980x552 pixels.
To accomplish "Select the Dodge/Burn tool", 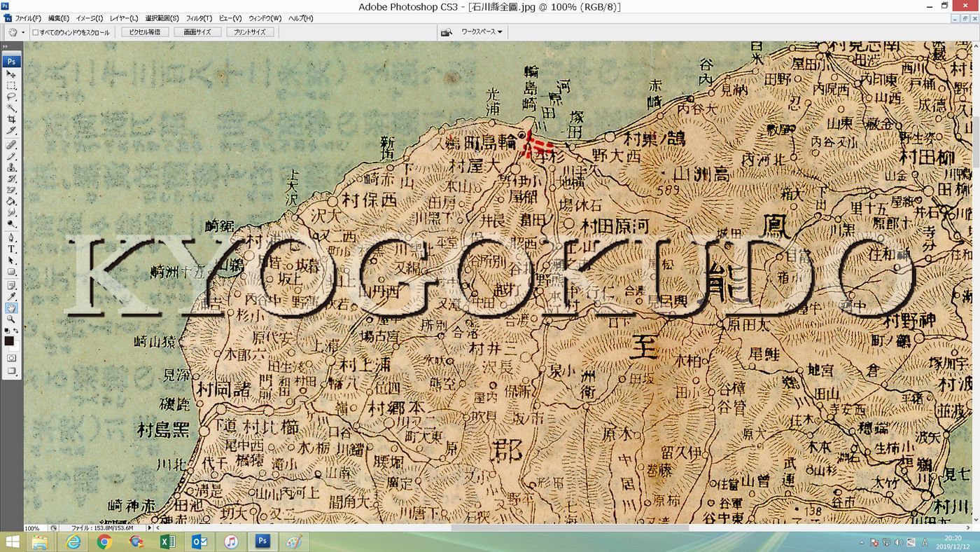I will pos(11,223).
